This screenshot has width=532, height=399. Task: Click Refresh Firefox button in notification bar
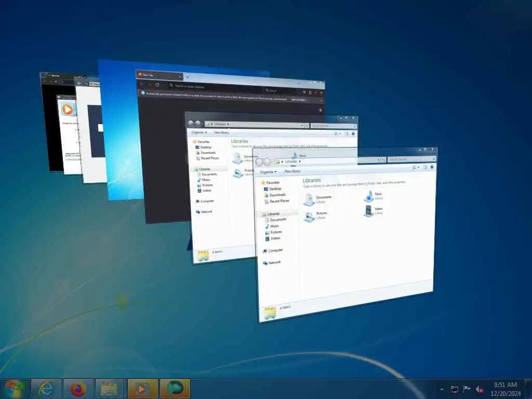[x=299, y=99]
